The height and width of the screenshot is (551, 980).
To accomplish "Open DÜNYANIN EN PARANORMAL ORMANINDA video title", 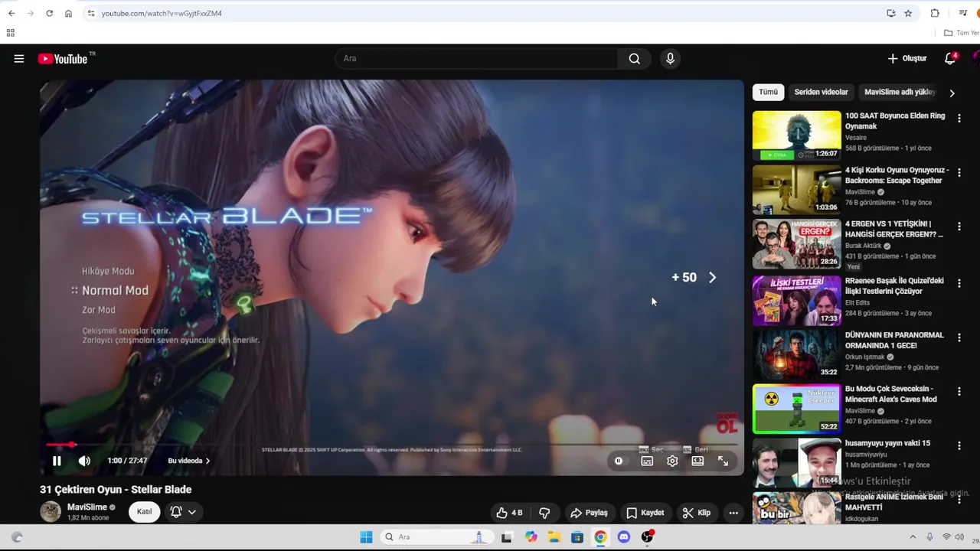I will [x=894, y=340].
